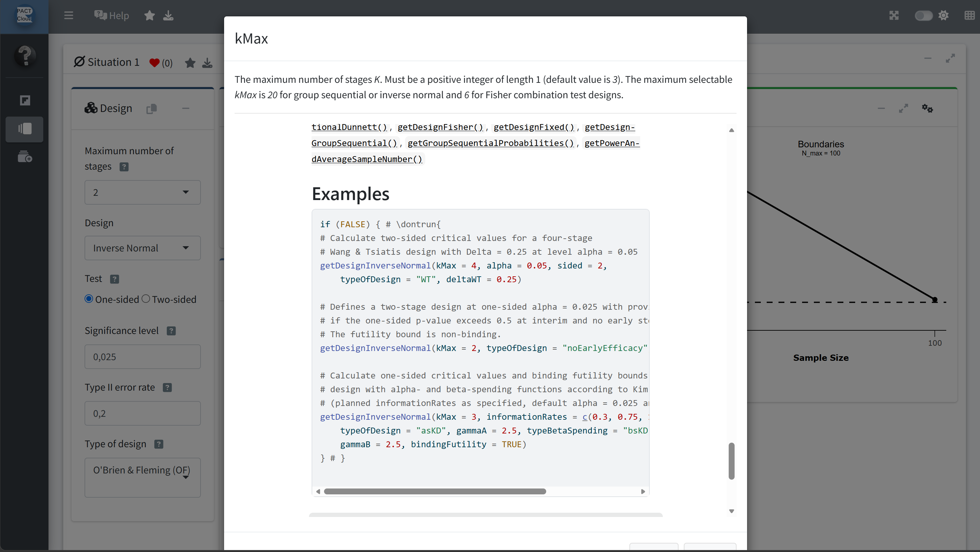Click the download icon in the top bar
Image resolution: width=980 pixels, height=552 pixels.
(x=168, y=16)
